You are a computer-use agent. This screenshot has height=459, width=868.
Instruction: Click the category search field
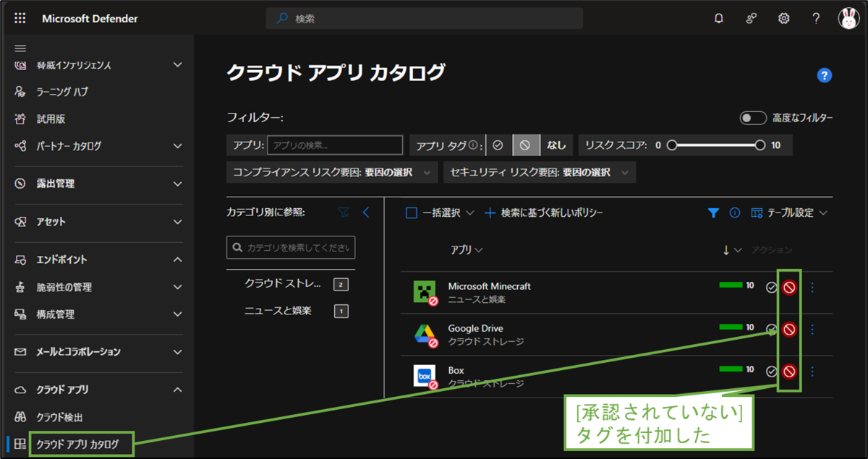[x=291, y=247]
